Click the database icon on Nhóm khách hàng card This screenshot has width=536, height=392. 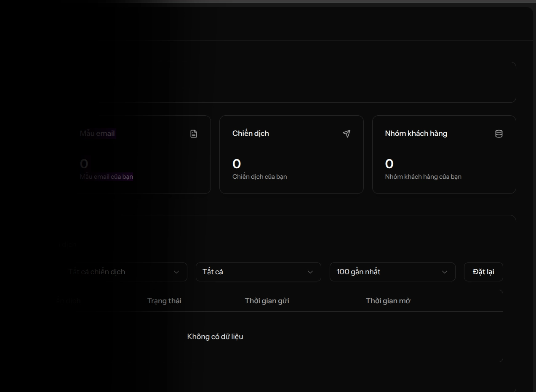point(499,134)
